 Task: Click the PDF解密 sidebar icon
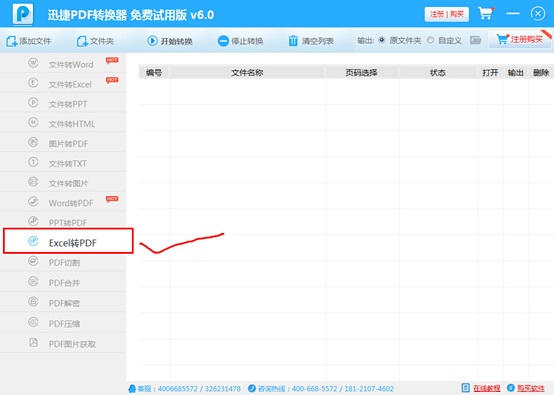(33, 302)
